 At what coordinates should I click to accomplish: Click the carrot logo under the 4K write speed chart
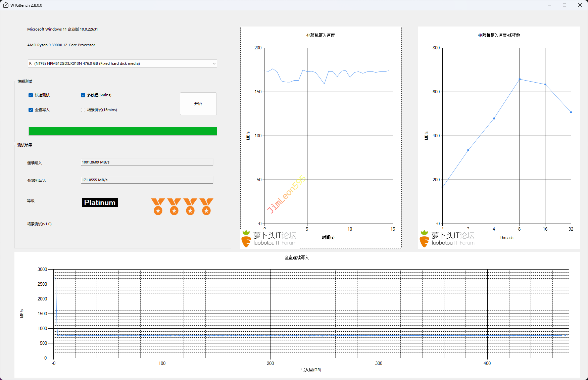tap(246, 239)
